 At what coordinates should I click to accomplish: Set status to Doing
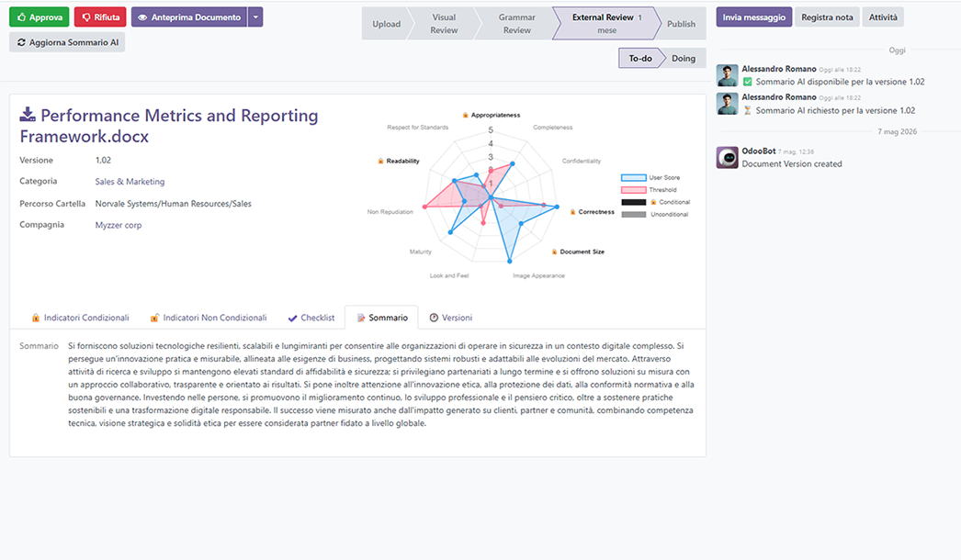tap(684, 58)
